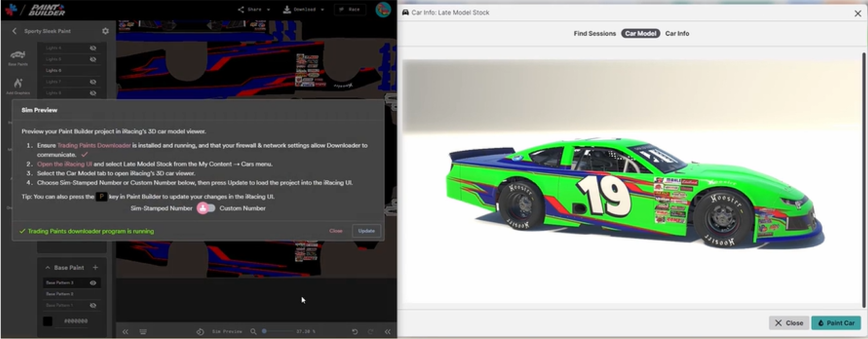Click the Download icon in the top toolbar
The image size is (868, 339).
point(287,9)
